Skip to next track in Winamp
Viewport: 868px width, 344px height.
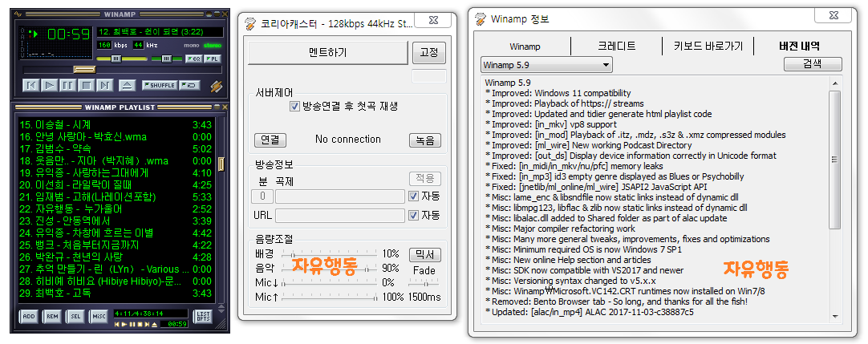point(104,85)
